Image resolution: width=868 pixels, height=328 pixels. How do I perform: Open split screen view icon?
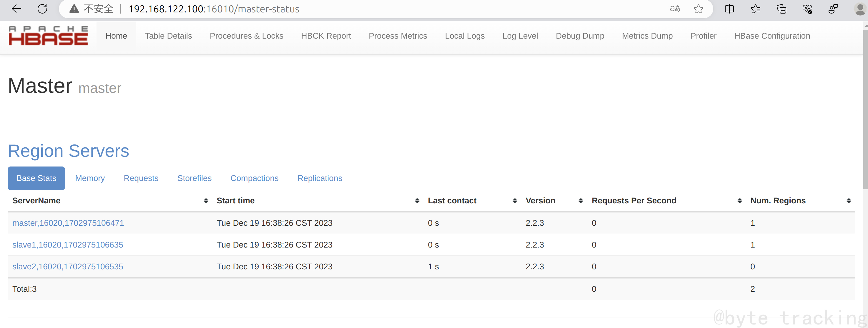pyautogui.click(x=729, y=9)
